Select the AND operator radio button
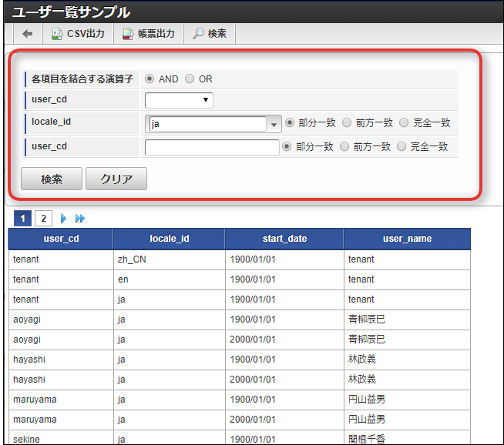This screenshot has width=504, height=445. [x=150, y=79]
